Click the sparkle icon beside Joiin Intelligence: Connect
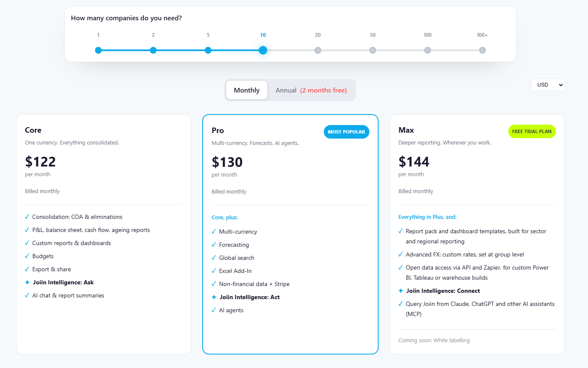This screenshot has width=588, height=368. click(x=401, y=291)
